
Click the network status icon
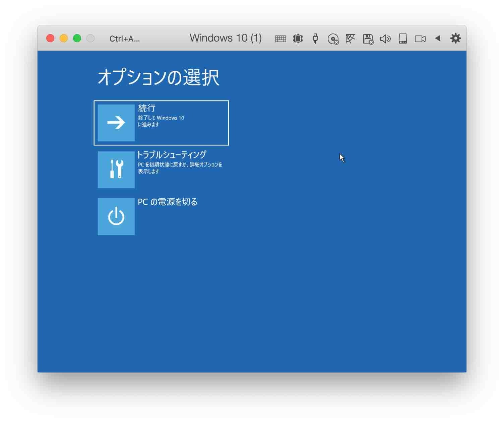point(350,39)
